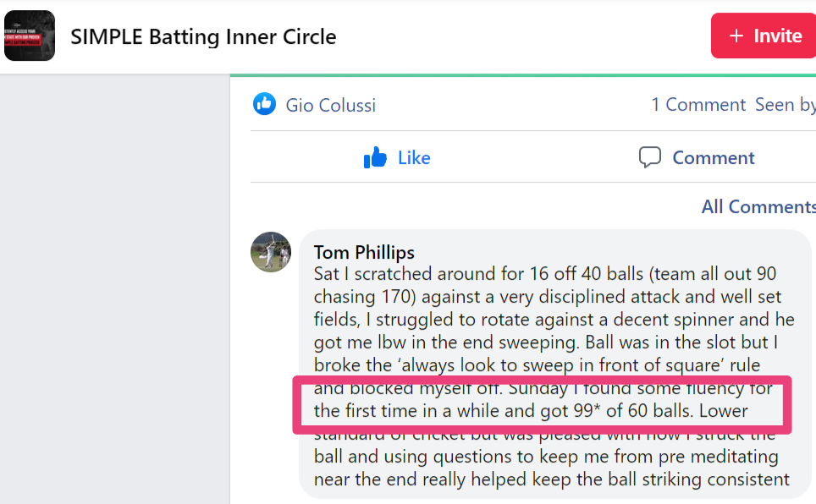Click the blue circular like reaction icon
The width and height of the screenshot is (816, 504).
click(264, 104)
